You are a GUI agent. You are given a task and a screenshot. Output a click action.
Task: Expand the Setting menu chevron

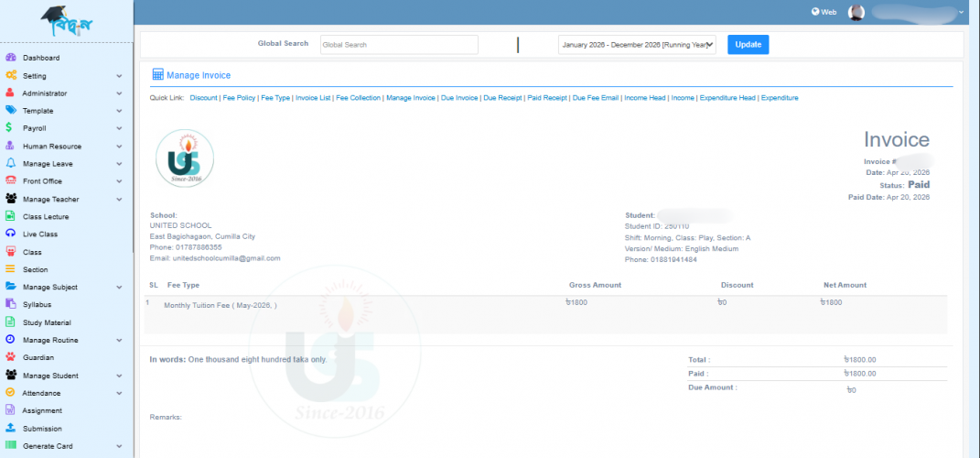tap(119, 76)
